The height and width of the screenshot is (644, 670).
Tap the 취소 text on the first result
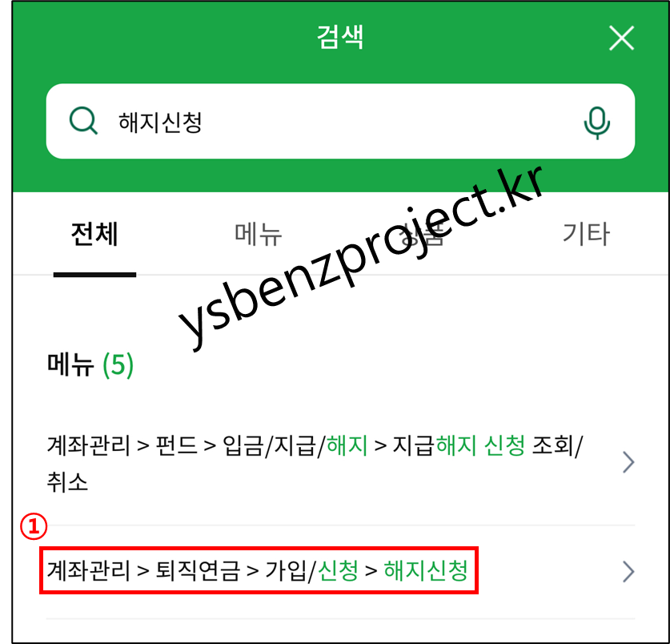[x=67, y=482]
